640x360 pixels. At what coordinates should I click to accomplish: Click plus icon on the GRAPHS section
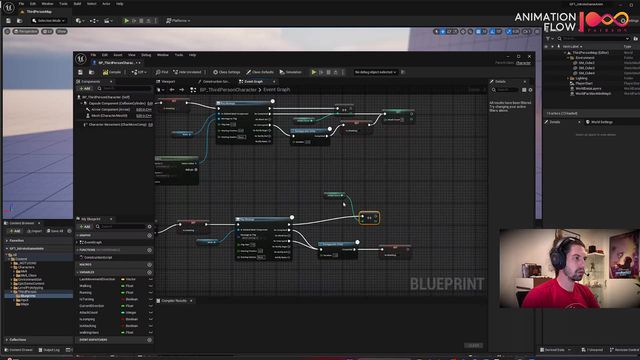(149, 236)
